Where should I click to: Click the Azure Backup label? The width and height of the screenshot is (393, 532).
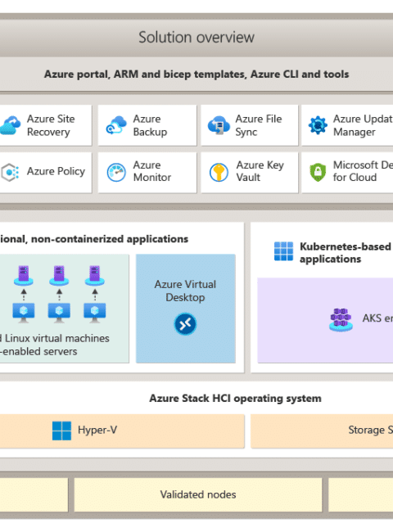[150, 125]
